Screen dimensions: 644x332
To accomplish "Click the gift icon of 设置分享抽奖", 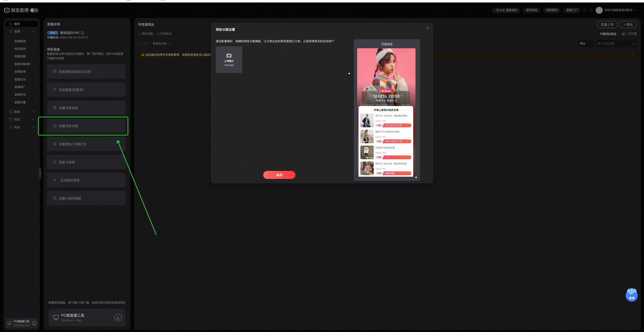I will [55, 108].
